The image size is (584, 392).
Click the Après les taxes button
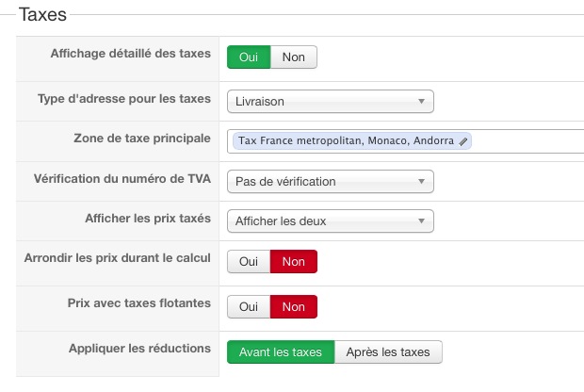(x=388, y=352)
